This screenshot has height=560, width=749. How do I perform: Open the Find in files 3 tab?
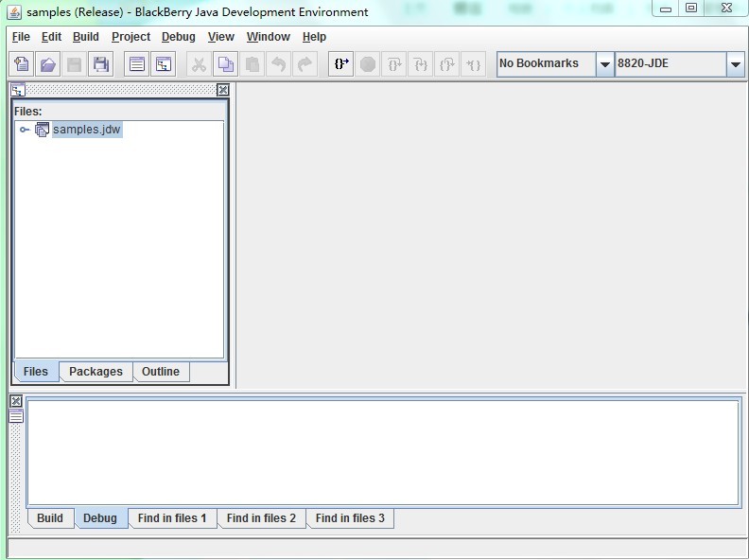tap(350, 518)
